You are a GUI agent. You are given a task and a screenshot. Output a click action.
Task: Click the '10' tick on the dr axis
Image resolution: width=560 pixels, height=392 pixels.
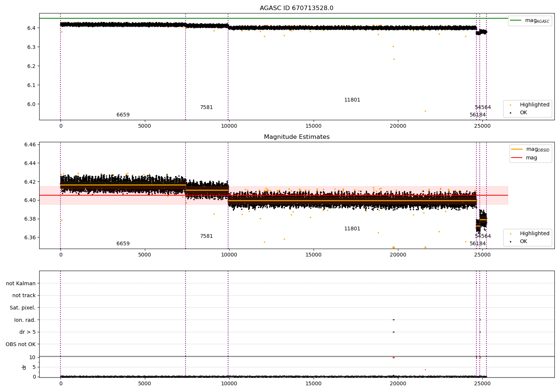pyautogui.click(x=32, y=357)
